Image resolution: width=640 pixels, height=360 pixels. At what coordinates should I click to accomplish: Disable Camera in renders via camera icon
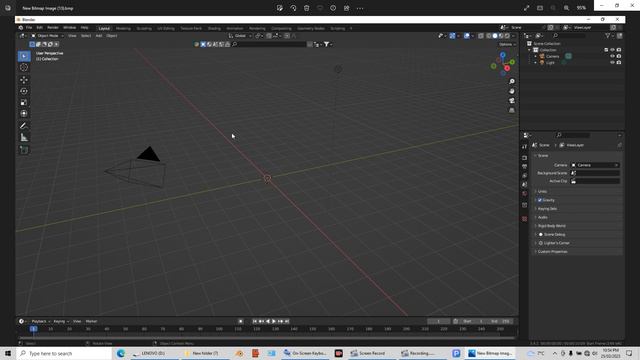(619, 56)
